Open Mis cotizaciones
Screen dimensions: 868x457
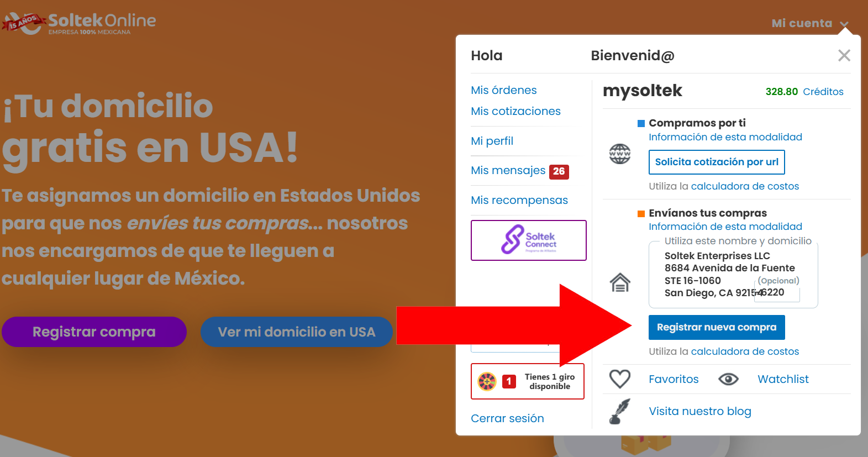[515, 111]
